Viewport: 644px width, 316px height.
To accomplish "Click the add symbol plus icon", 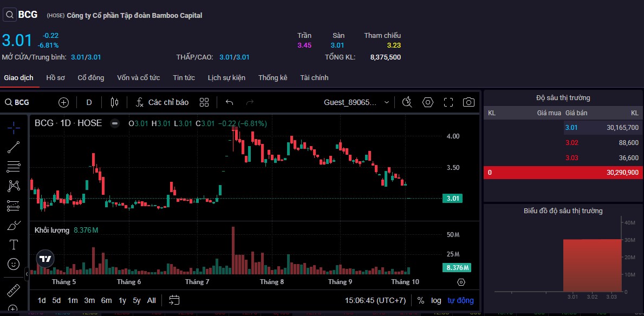I will [x=64, y=102].
